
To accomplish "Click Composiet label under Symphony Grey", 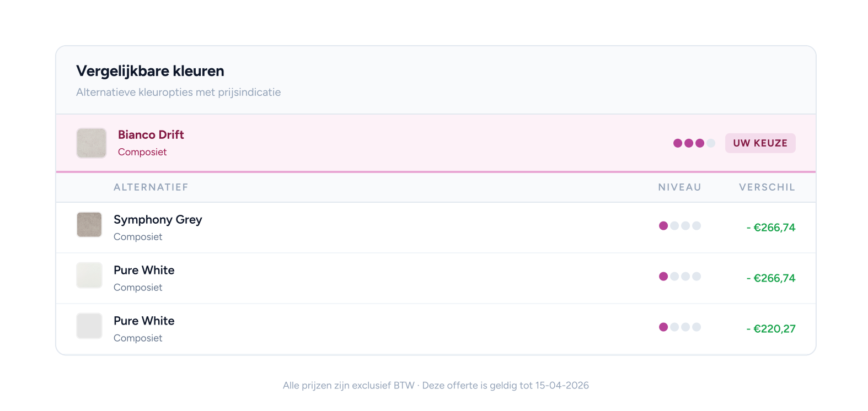I will (138, 237).
